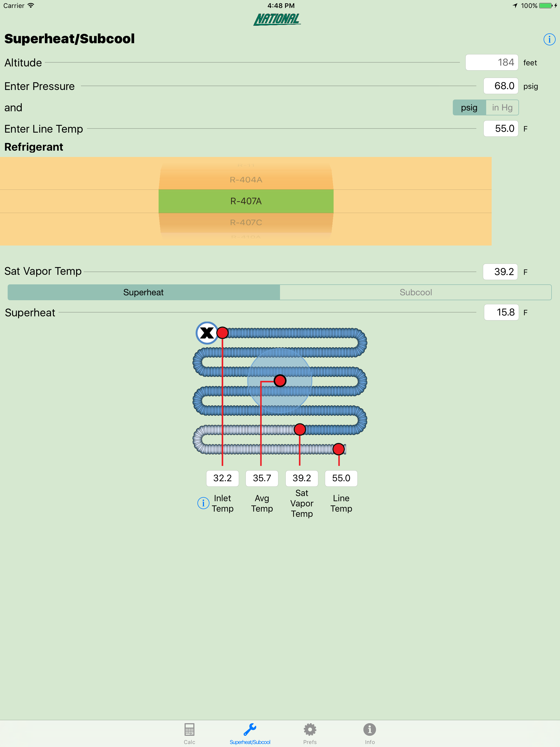Viewport: 560px width, 747px height.
Task: Tap the Inlet Temp value 32.2
Action: [222, 478]
